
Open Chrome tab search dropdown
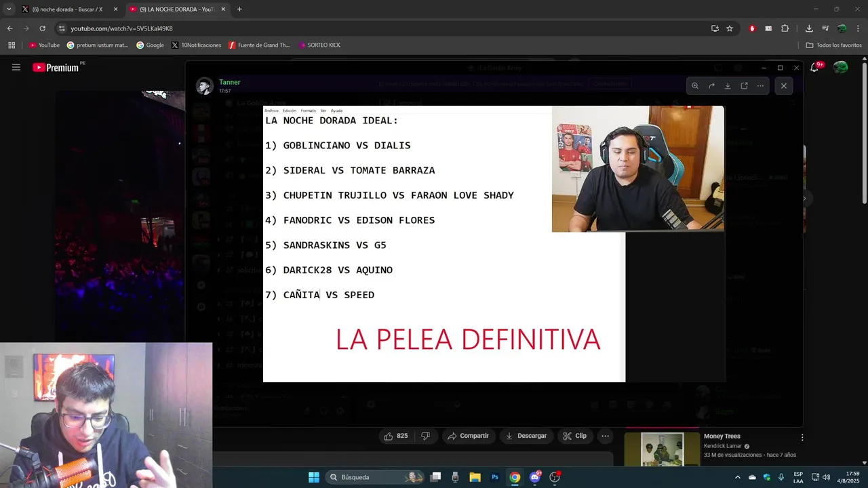pos(9,9)
